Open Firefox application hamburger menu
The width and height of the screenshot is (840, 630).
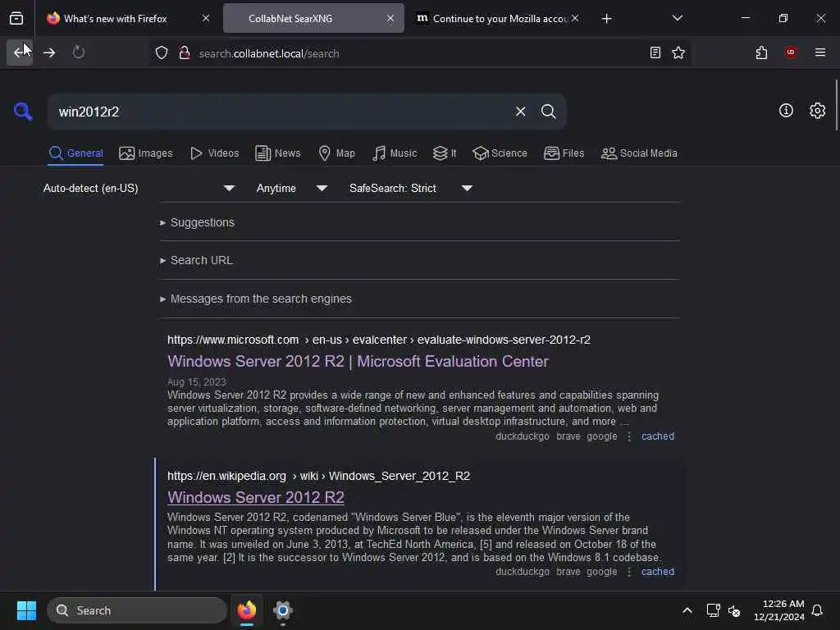(819, 52)
